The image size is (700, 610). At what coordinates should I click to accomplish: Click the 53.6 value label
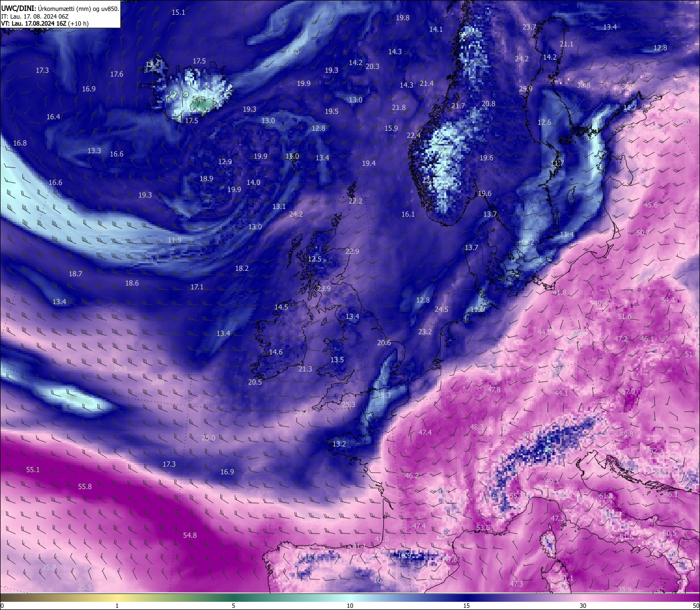pyautogui.click(x=483, y=527)
